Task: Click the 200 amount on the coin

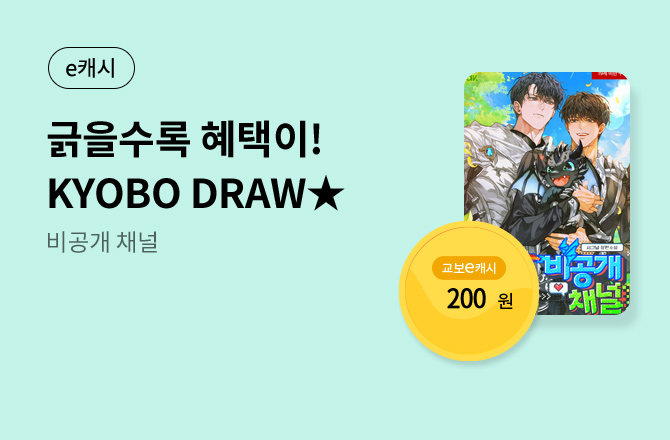Action: tap(467, 299)
